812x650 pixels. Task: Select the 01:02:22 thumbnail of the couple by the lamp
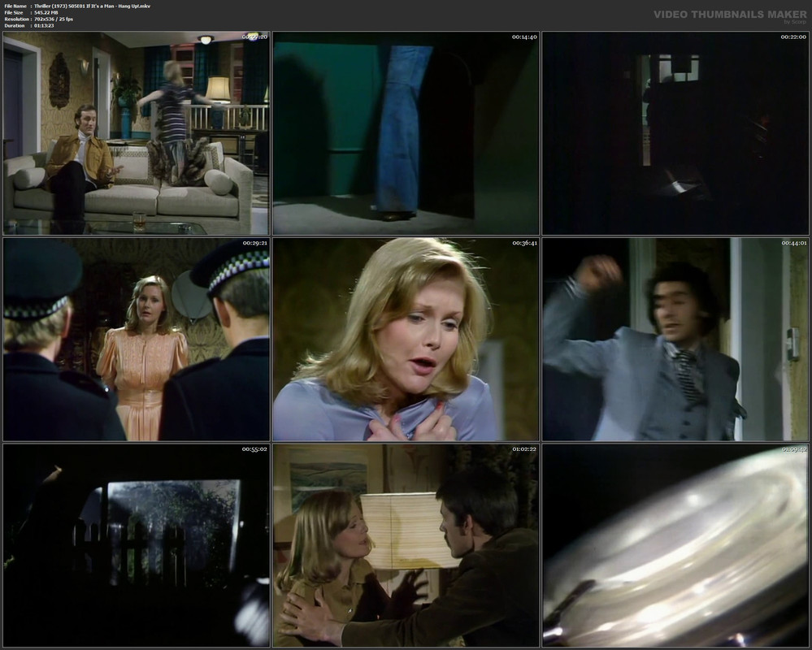coord(406,545)
